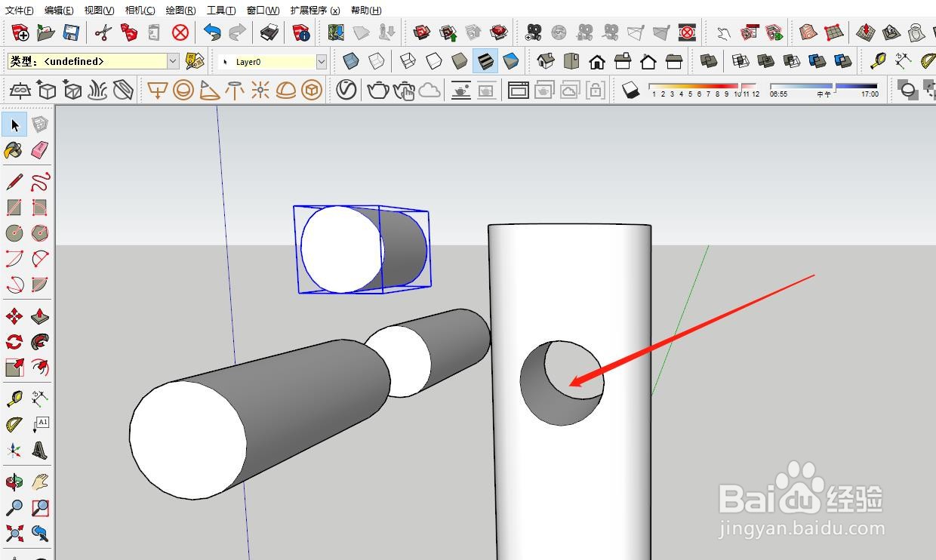Viewport: 936px width, 560px height.
Task: Select the Rectangle tool
Action: (x=14, y=208)
